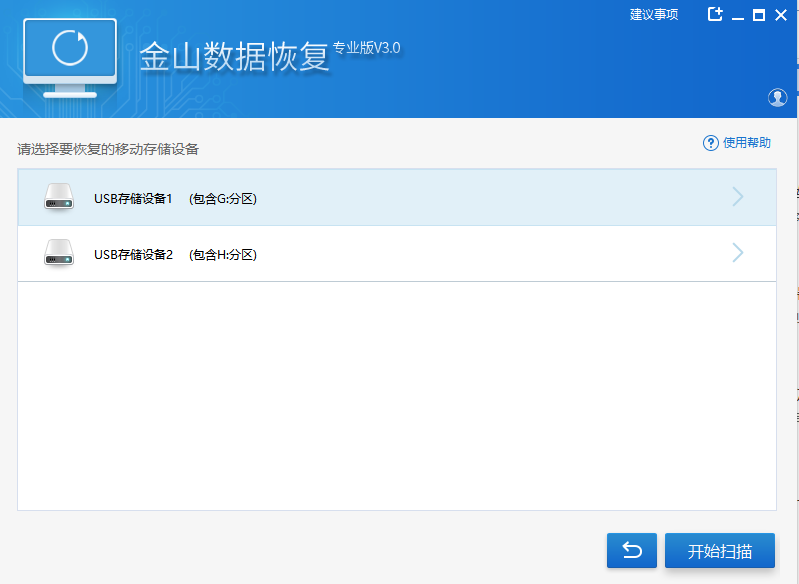Expand USB存储设备2 with its right chevron

(x=738, y=253)
